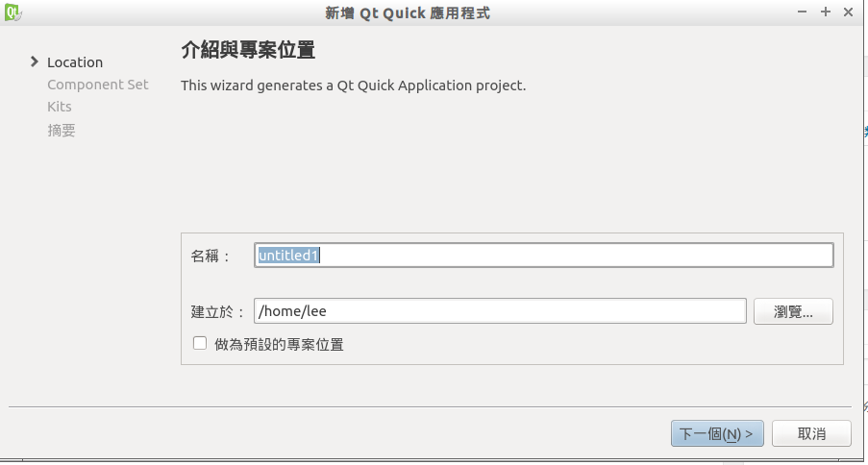Go to the Kits wizard step
This screenshot has width=868, height=465.
click(60, 107)
